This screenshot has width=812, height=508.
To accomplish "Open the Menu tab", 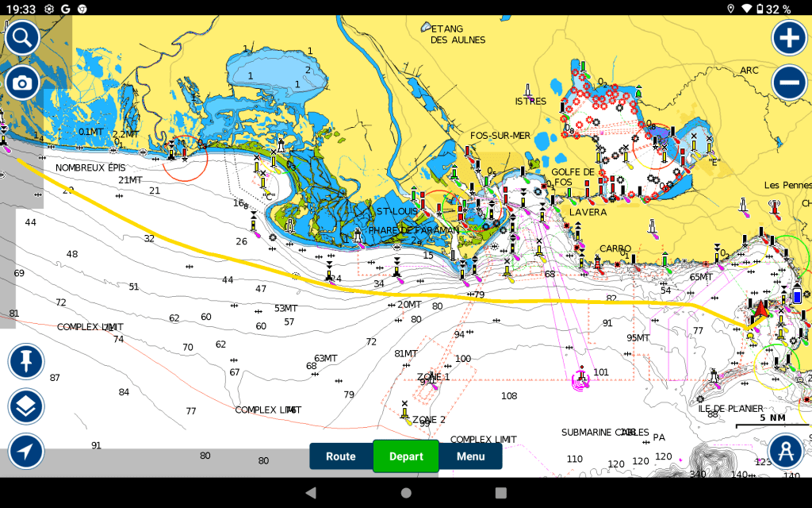I will pos(470,456).
